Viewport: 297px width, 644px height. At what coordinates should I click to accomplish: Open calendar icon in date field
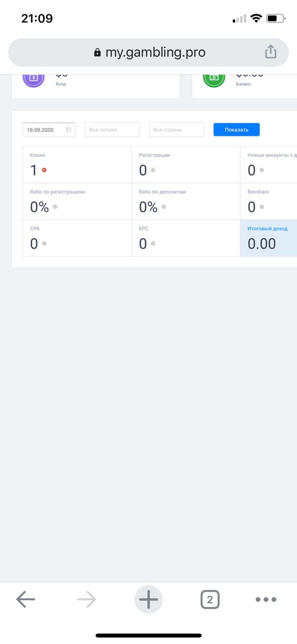click(x=68, y=130)
